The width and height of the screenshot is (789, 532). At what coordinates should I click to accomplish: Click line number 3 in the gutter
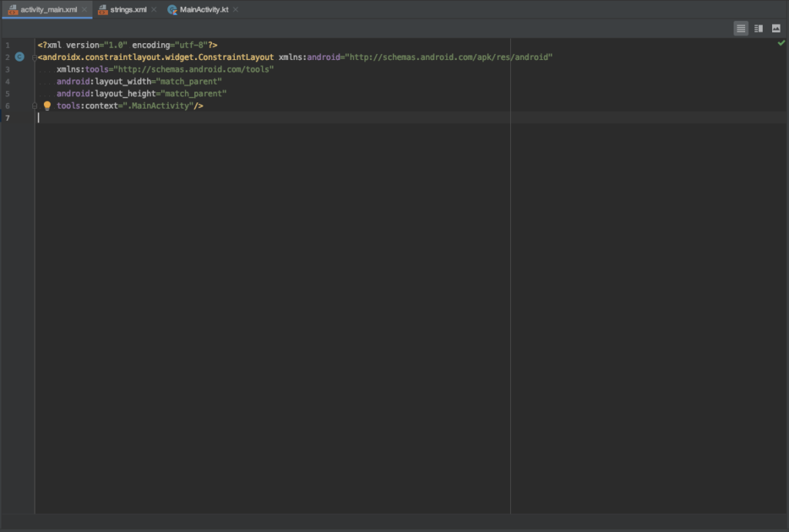click(x=8, y=69)
